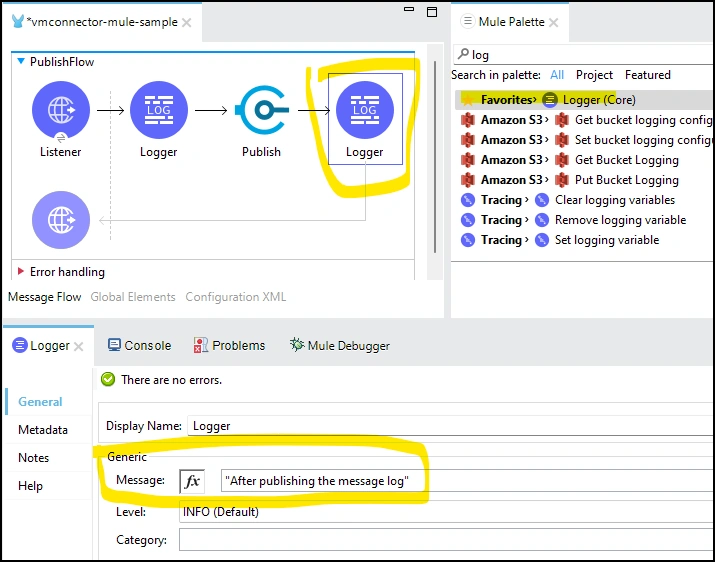Click Amazon S3 icon beside Get Bucket Logging
Viewport: 715px width, 562px height.
click(x=562, y=160)
